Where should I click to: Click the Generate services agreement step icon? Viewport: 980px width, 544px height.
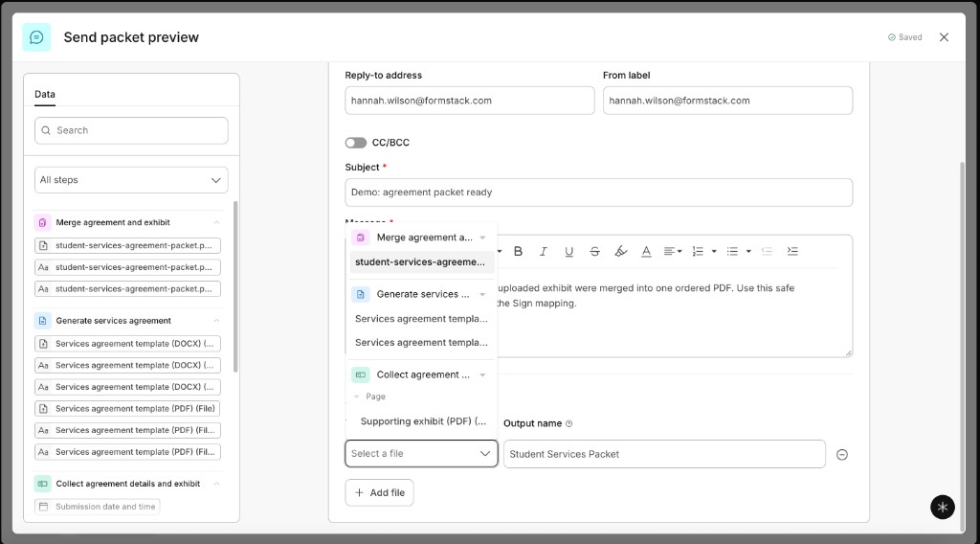click(42, 321)
